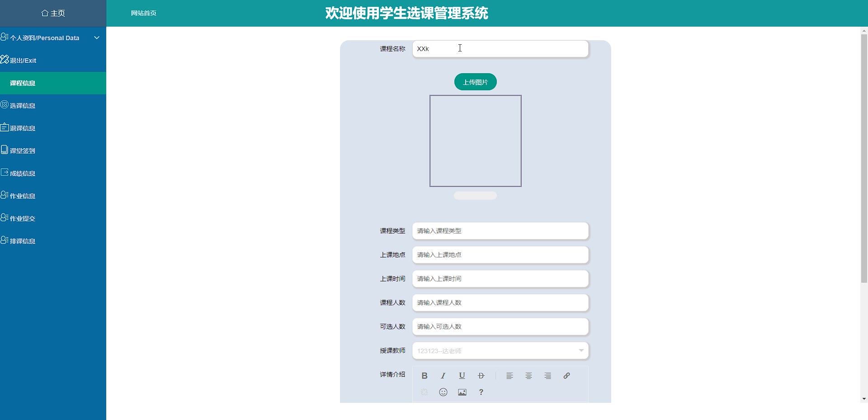Viewport: 868px width, 420px height.
Task: Click the image upload preview box
Action: click(476, 141)
